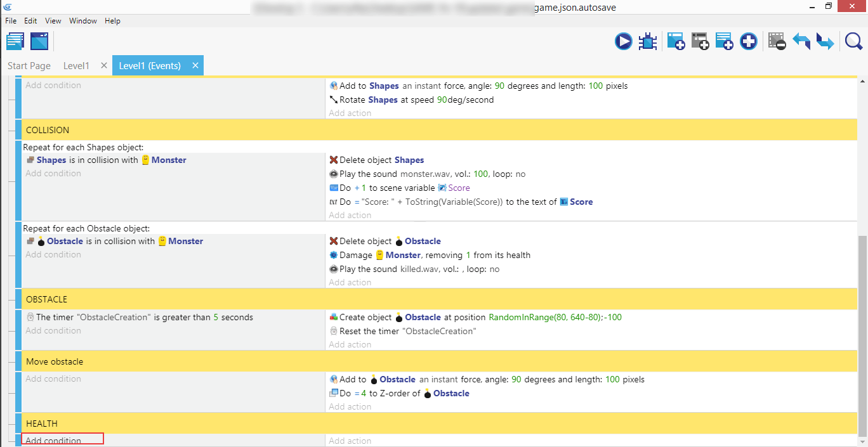This screenshot has width=868, height=447.
Task: Open the File menu
Action: 11,21
